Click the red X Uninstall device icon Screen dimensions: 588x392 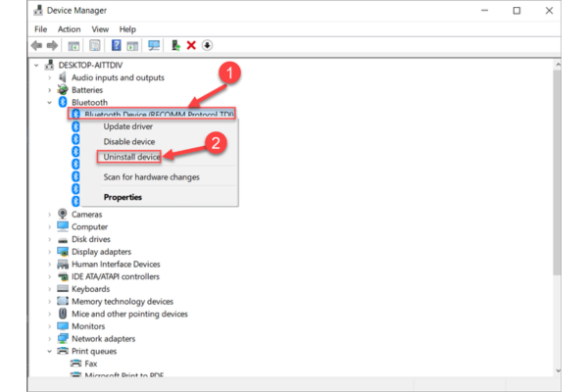191,45
